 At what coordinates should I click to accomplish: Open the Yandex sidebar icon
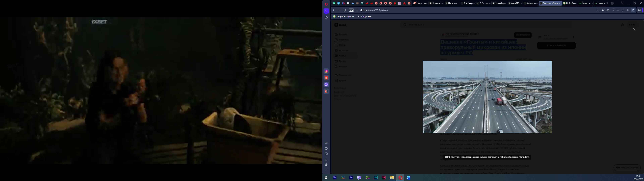(x=326, y=78)
